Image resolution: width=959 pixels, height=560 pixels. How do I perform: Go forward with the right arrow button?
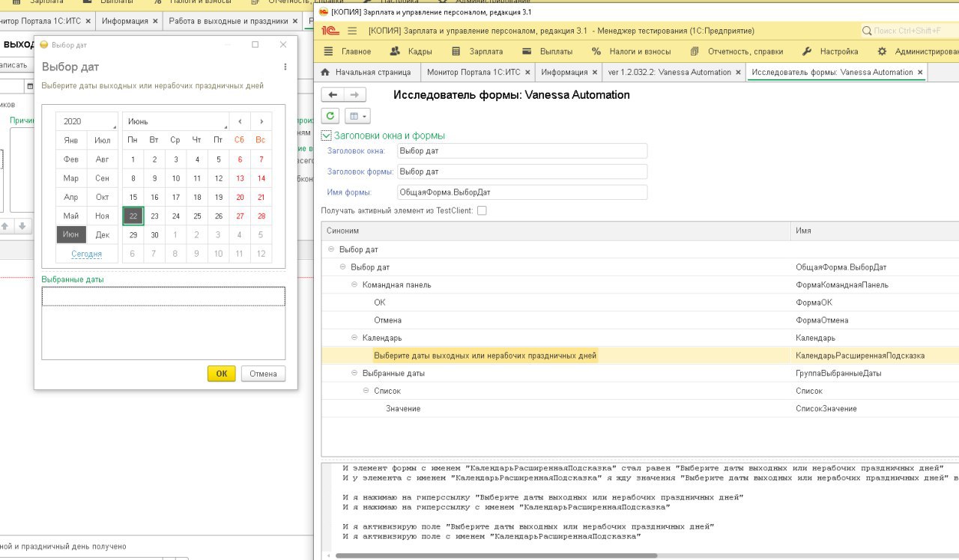click(x=355, y=95)
